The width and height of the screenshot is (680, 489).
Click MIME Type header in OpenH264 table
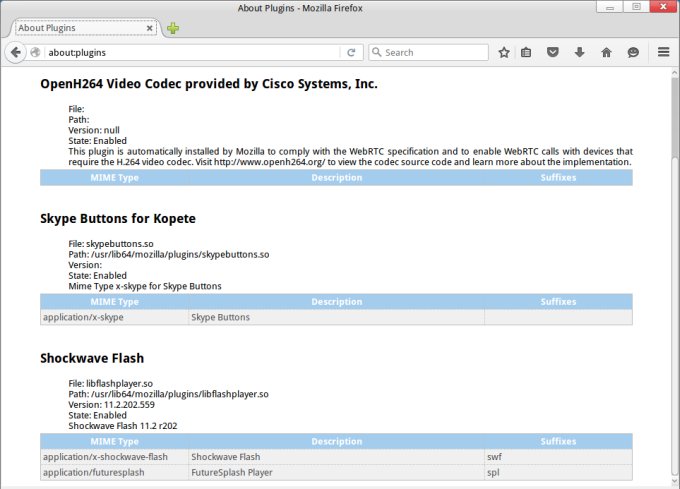coord(114,177)
